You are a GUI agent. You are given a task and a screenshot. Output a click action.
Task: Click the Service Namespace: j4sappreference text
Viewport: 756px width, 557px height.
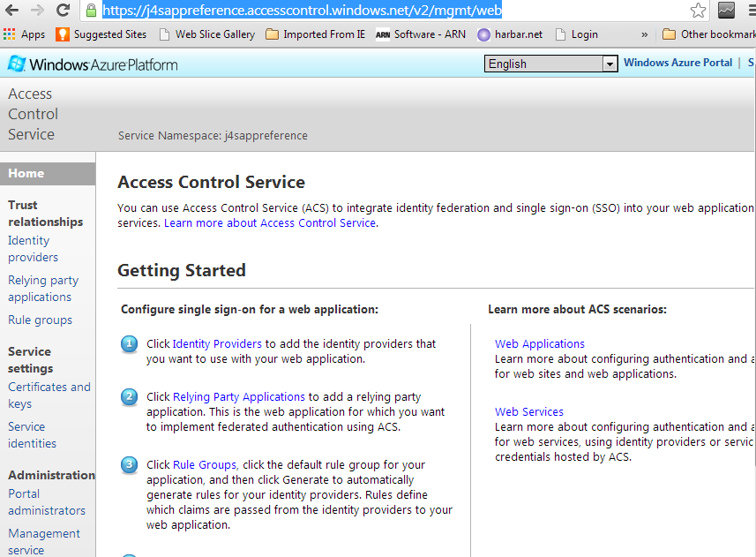(x=213, y=136)
